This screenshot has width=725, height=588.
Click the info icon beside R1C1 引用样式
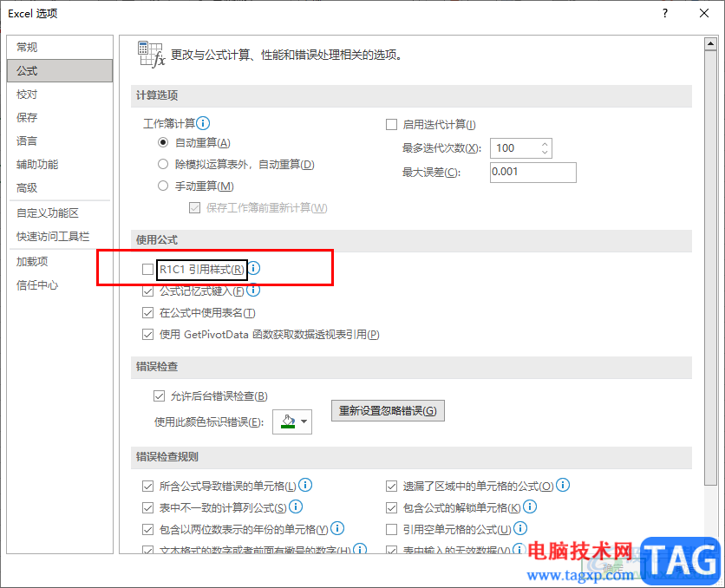[254, 268]
